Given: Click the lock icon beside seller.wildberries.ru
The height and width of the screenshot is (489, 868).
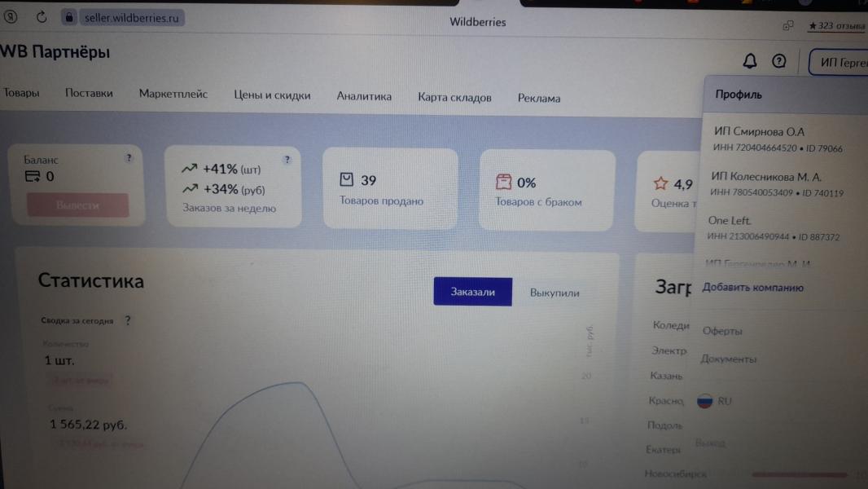Looking at the screenshot, I should click(x=69, y=17).
